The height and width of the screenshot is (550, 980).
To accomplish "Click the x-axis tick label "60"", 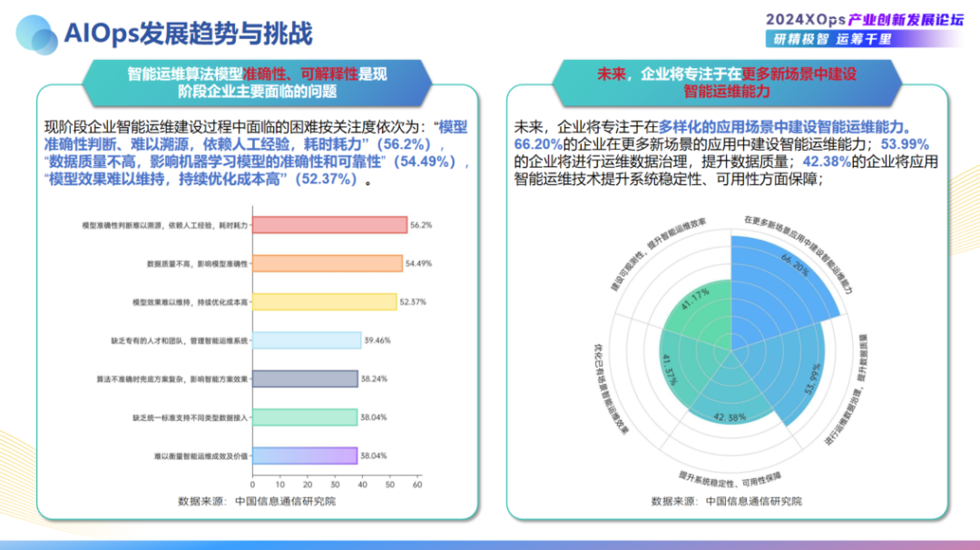I will pyautogui.click(x=417, y=485).
